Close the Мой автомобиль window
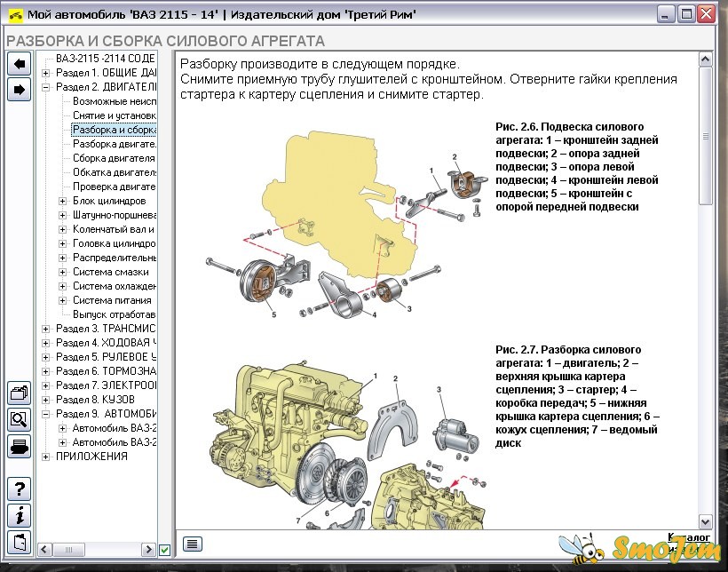Image resolution: width=728 pixels, height=572 pixels. click(x=706, y=14)
